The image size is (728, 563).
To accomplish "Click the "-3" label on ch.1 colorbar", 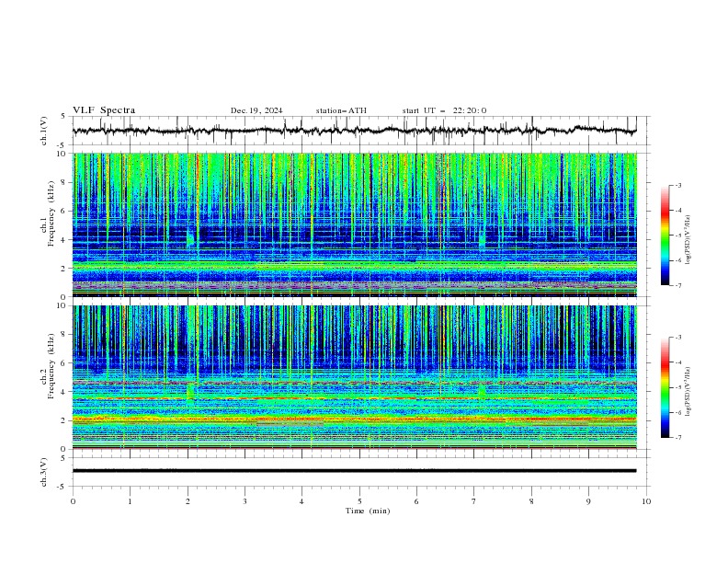I will pos(678,185).
